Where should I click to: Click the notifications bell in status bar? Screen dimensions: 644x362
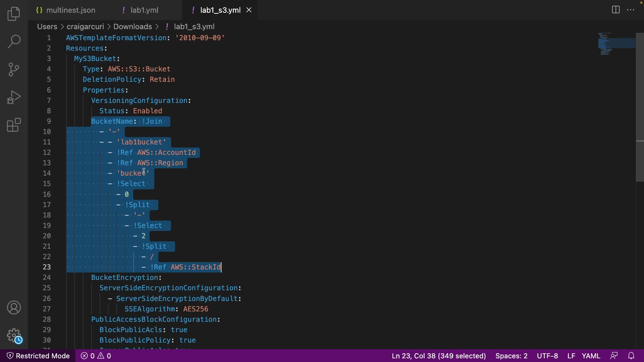pyautogui.click(x=631, y=356)
